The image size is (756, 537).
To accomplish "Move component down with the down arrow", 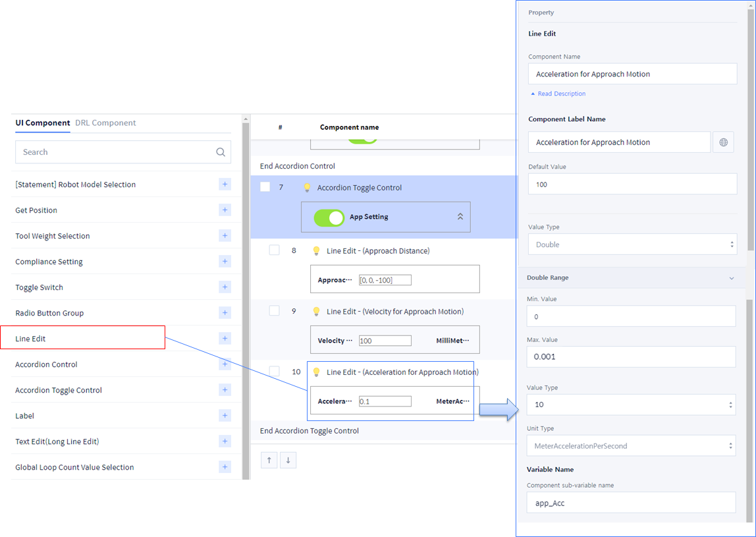I will click(x=288, y=460).
